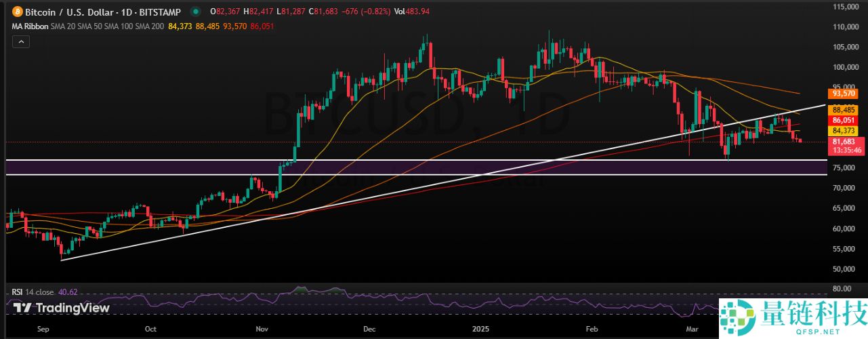The height and width of the screenshot is (339, 868).
Task: Click the Nov marker on time axis
Action: pyautogui.click(x=262, y=327)
